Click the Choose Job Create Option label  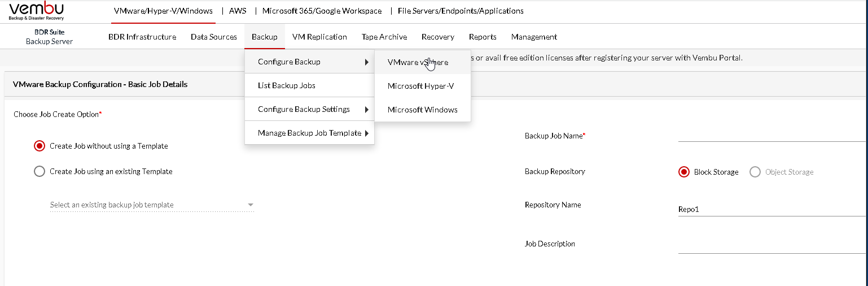58,114
